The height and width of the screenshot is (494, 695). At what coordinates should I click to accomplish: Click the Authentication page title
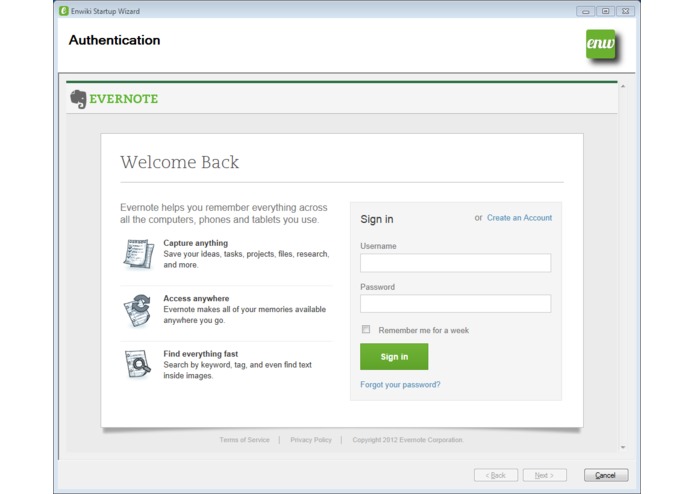click(x=114, y=40)
